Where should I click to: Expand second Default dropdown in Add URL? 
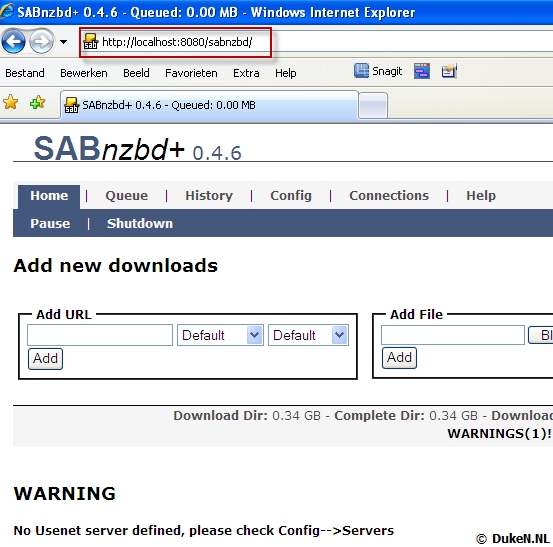pos(308,335)
